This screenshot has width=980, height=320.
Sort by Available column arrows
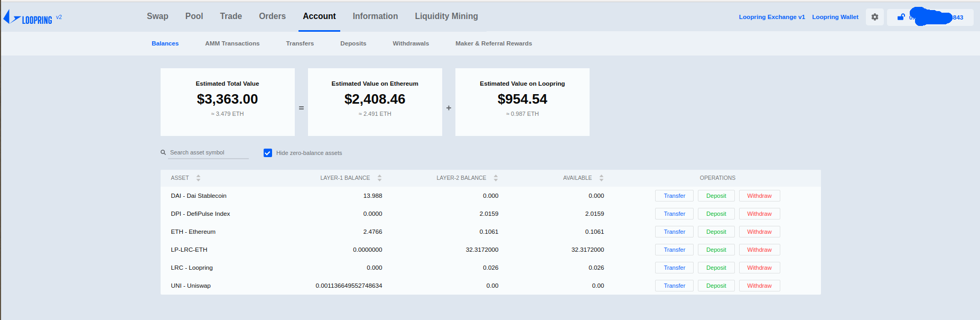601,178
